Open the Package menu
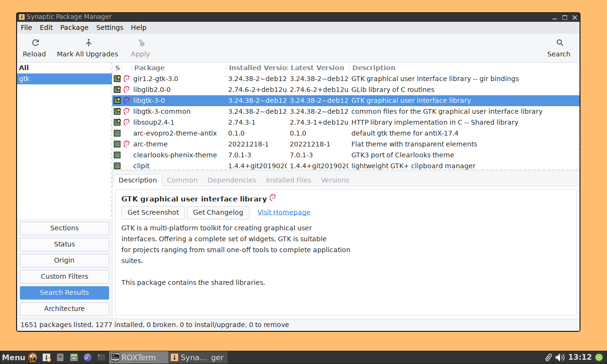Screen dimensions: 607x364 [74, 27]
